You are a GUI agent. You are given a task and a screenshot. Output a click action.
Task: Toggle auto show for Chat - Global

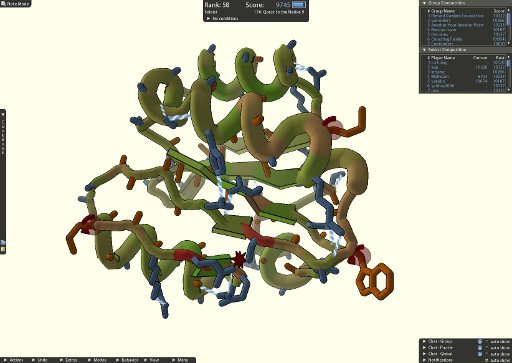pos(487,354)
